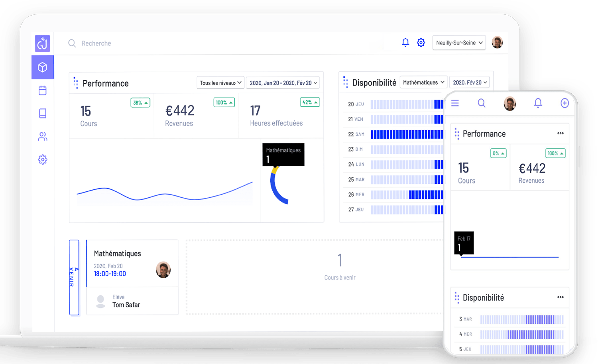Image resolution: width=598 pixels, height=364 pixels.
Task: Click the dashboard cube icon in sidebar
Action: click(43, 67)
